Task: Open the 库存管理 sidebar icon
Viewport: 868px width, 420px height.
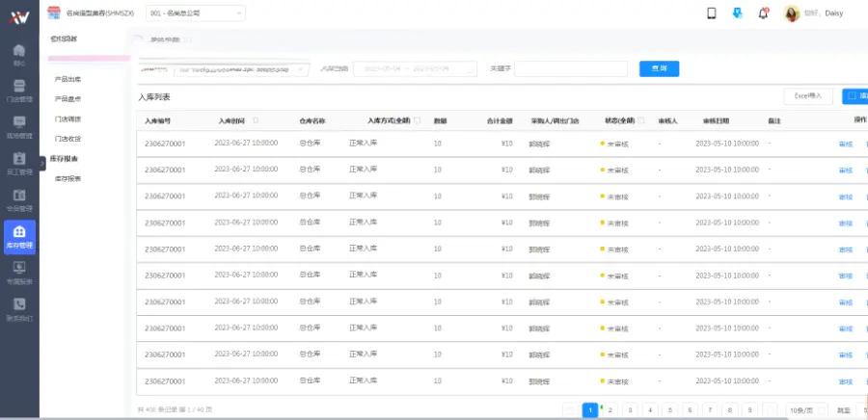Action: [19, 237]
